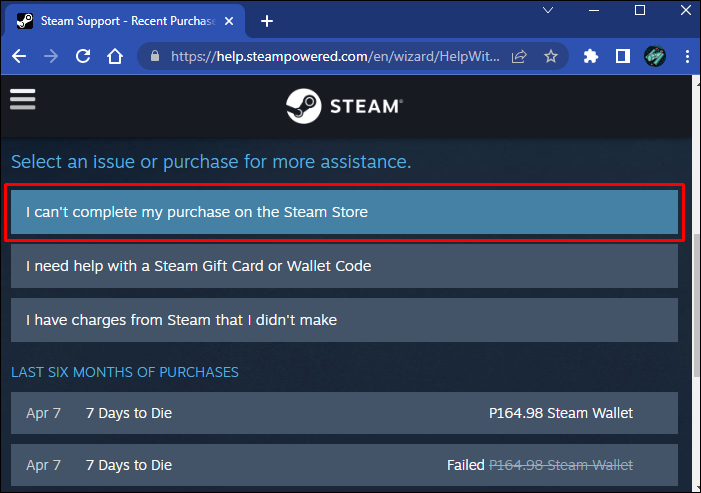
Task: Select the Steam Support browser tab
Action: (x=120, y=20)
